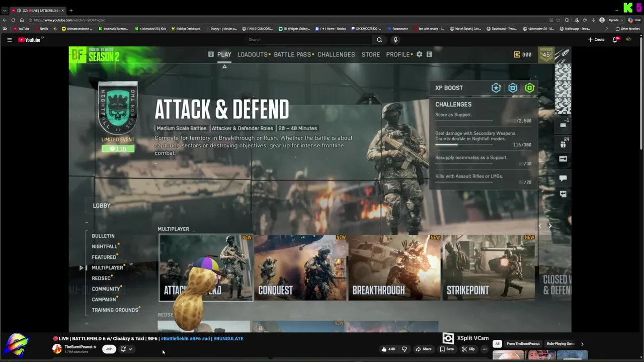Image resolution: width=644 pixels, height=362 pixels.
Task: Open in-game settings gear icon
Action: pos(419,54)
